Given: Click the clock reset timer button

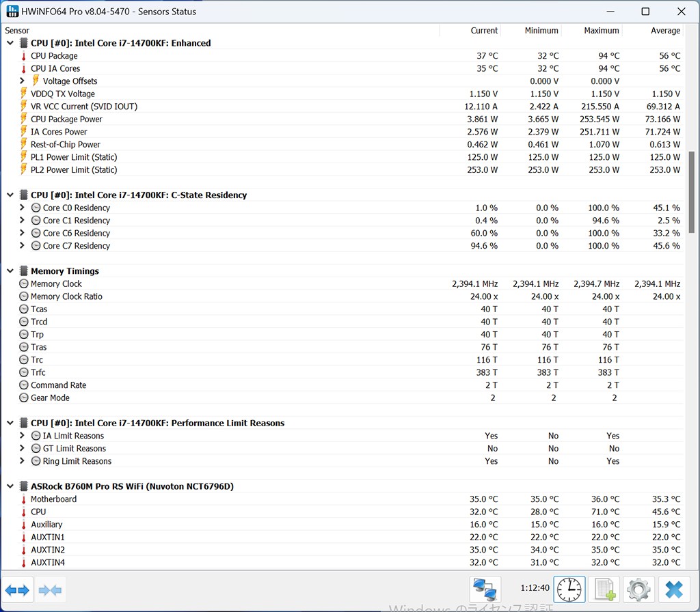Looking at the screenshot, I should tap(569, 589).
